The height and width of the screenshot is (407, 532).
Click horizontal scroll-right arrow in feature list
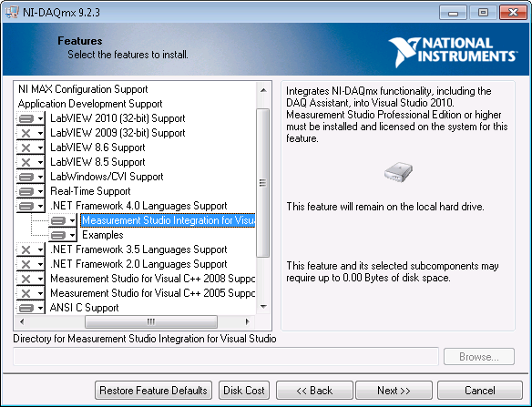(248, 321)
